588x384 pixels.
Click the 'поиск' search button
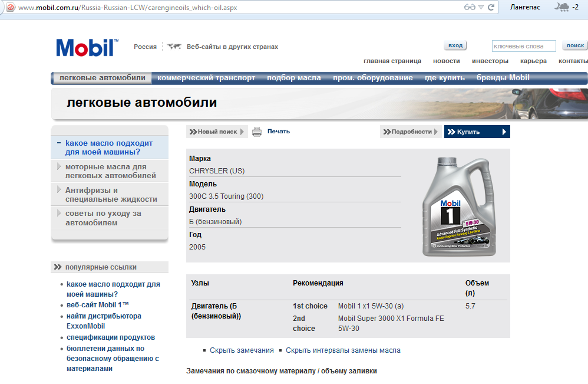[x=575, y=45]
